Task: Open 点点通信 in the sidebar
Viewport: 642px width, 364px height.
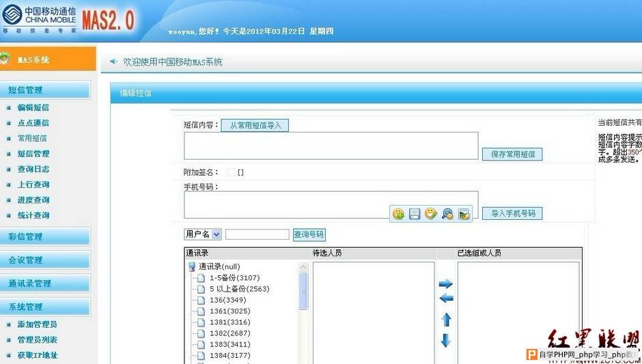Action: 33,123
